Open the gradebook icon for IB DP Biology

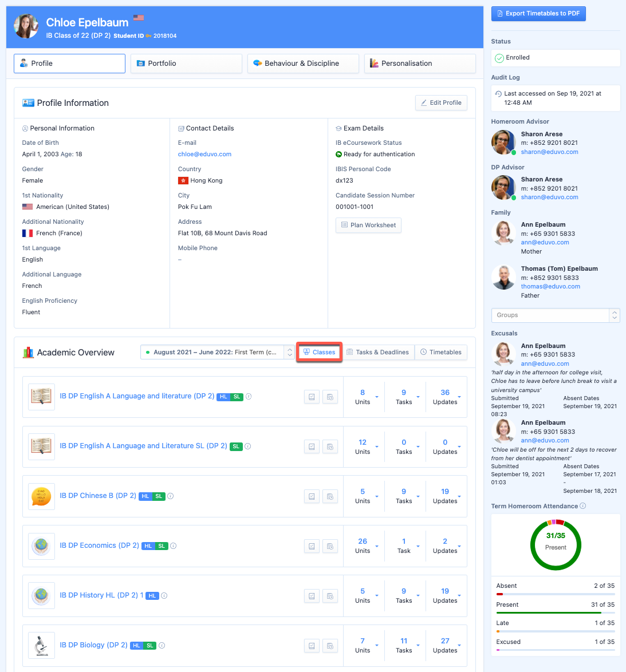312,646
